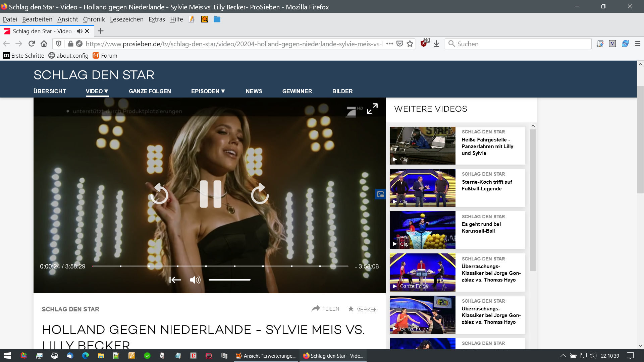Click the Firefox downloads arrow icon
The width and height of the screenshot is (644, 362).
tap(436, 44)
